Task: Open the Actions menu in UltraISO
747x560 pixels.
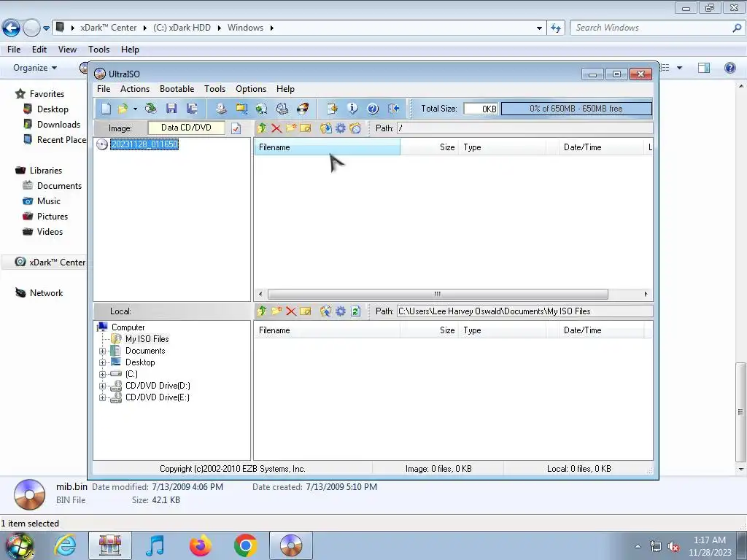Action: pos(135,89)
